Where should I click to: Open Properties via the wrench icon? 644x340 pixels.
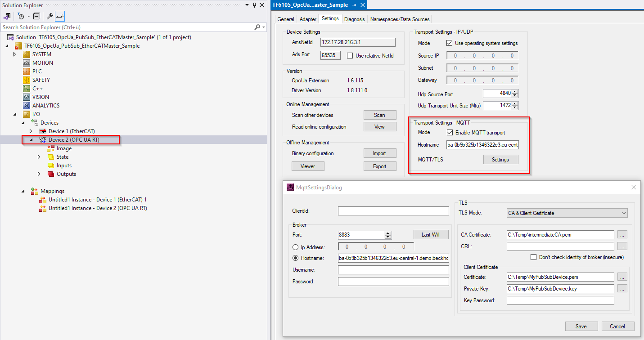pos(50,16)
